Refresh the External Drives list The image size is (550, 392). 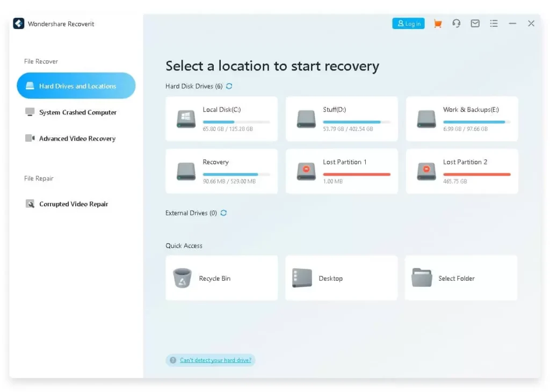pyautogui.click(x=225, y=213)
